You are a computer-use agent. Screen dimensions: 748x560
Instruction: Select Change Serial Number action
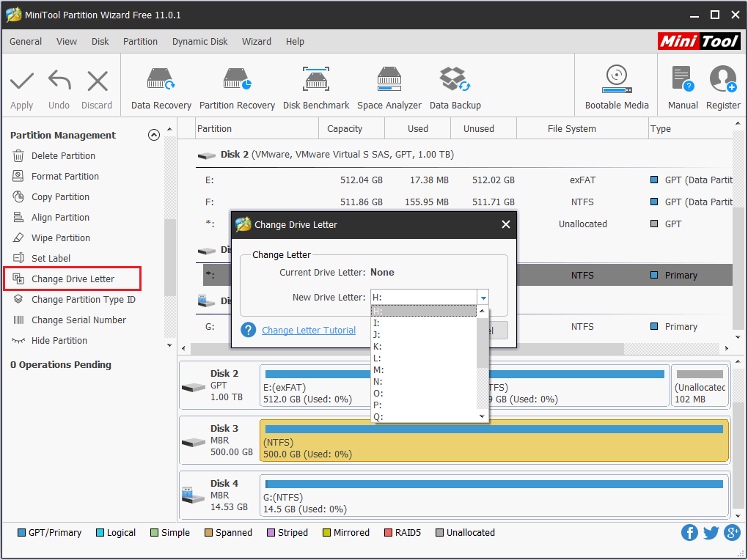78,320
